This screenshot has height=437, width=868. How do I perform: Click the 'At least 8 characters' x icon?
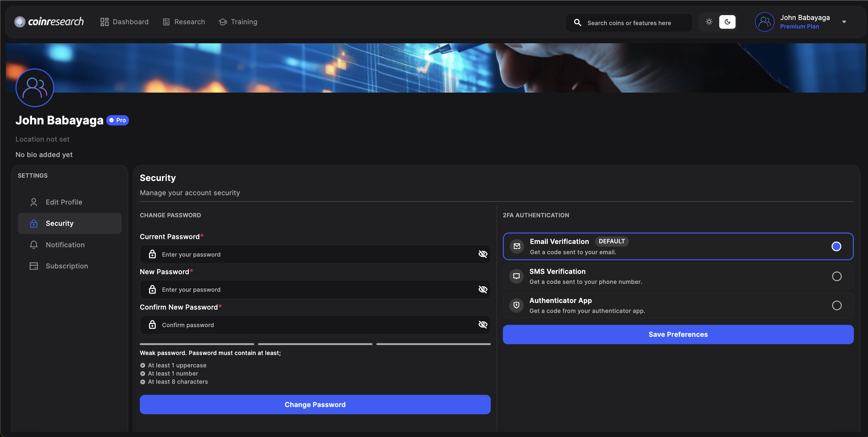143,382
